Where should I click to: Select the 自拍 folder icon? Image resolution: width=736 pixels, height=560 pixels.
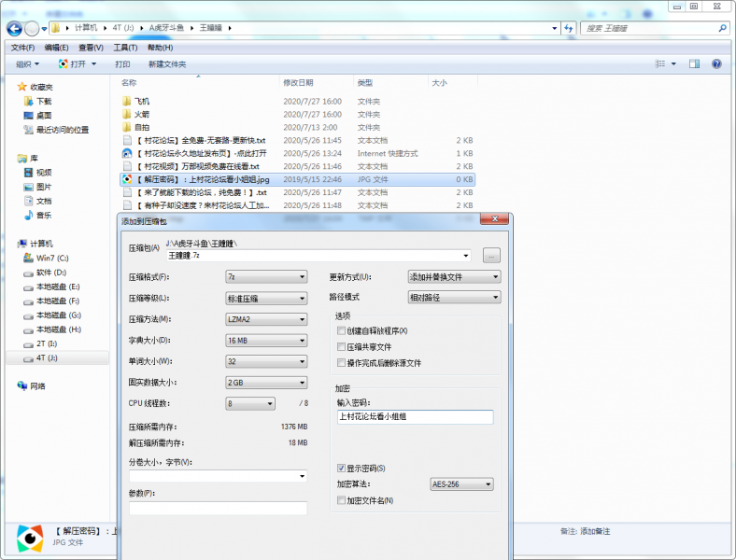click(127, 127)
